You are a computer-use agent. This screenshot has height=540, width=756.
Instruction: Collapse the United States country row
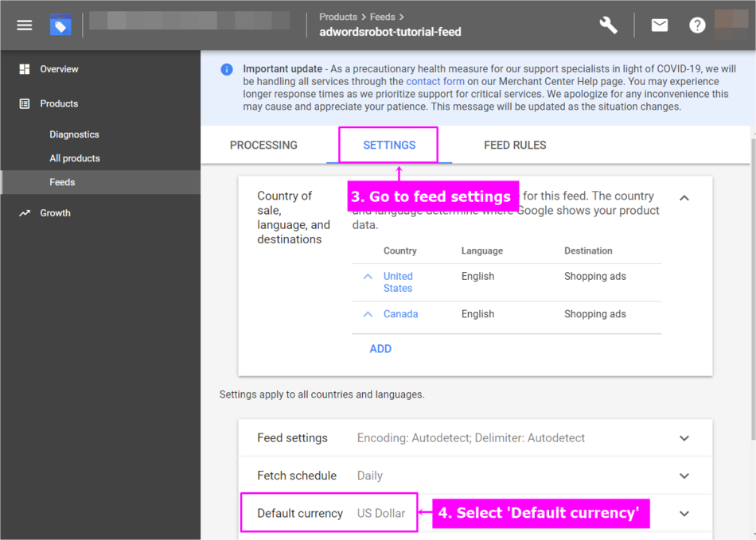tap(368, 277)
